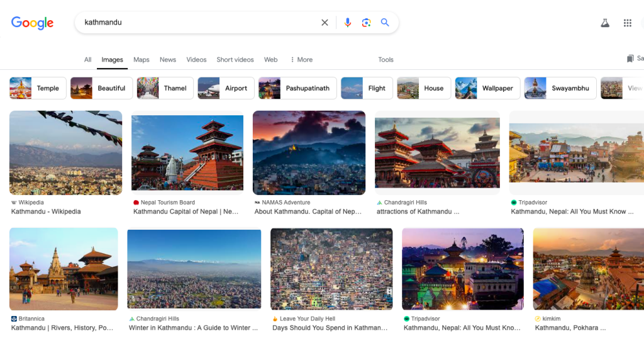Apply the Swayambhu filter chip
Viewport: 644px width, 338px height.
click(560, 88)
